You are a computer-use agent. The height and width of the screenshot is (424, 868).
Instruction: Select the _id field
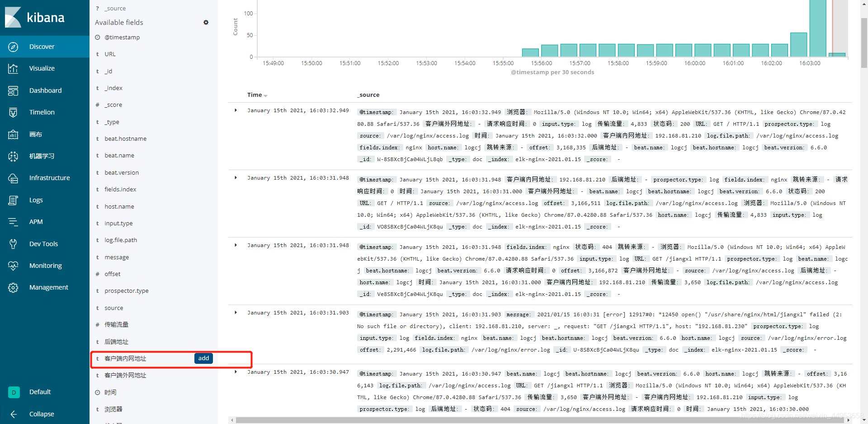tap(108, 71)
